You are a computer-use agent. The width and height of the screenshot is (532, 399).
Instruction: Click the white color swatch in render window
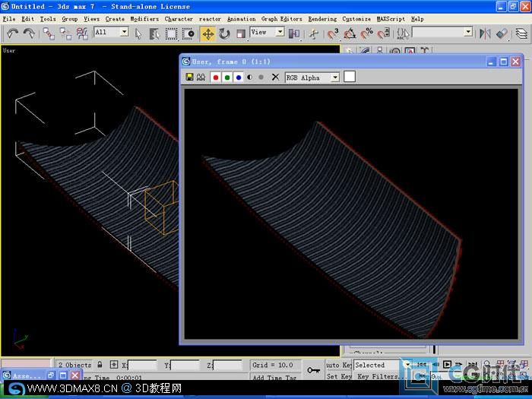(350, 77)
